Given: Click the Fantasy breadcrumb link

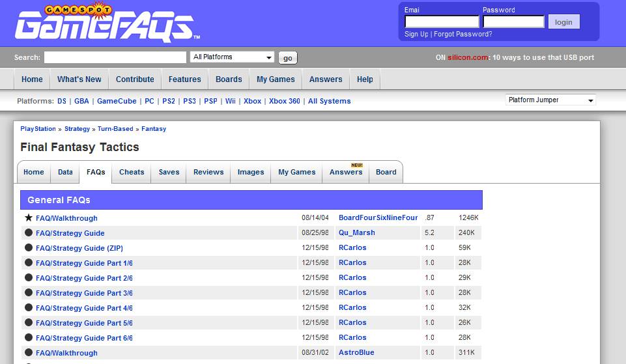Looking at the screenshot, I should click(x=154, y=128).
